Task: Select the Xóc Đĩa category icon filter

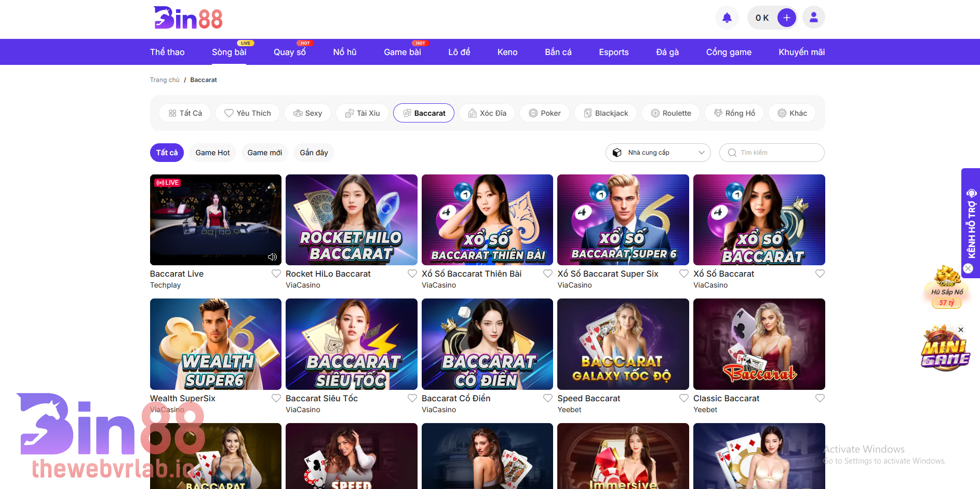Action: tap(473, 113)
